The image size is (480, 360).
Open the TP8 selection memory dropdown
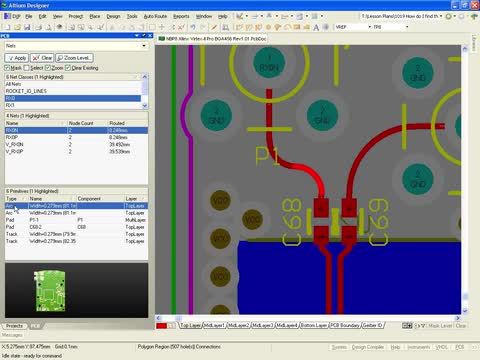coord(407,27)
